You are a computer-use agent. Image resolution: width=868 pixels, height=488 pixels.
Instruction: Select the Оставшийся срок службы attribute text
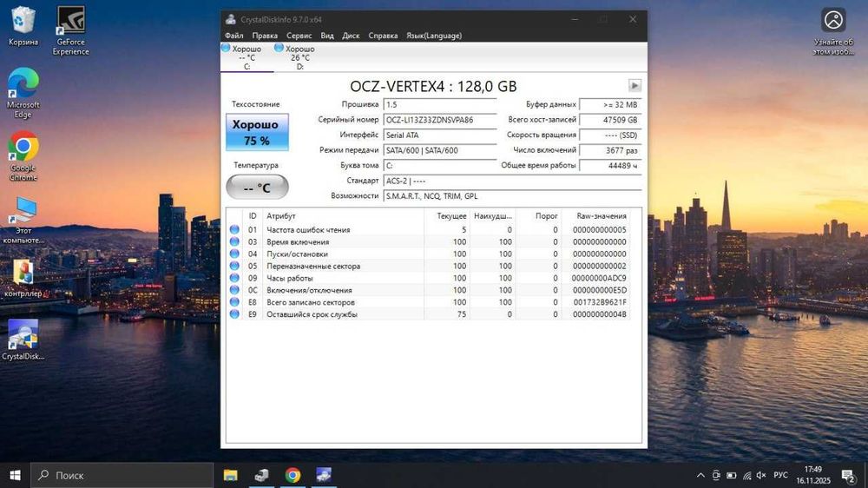[x=312, y=314]
